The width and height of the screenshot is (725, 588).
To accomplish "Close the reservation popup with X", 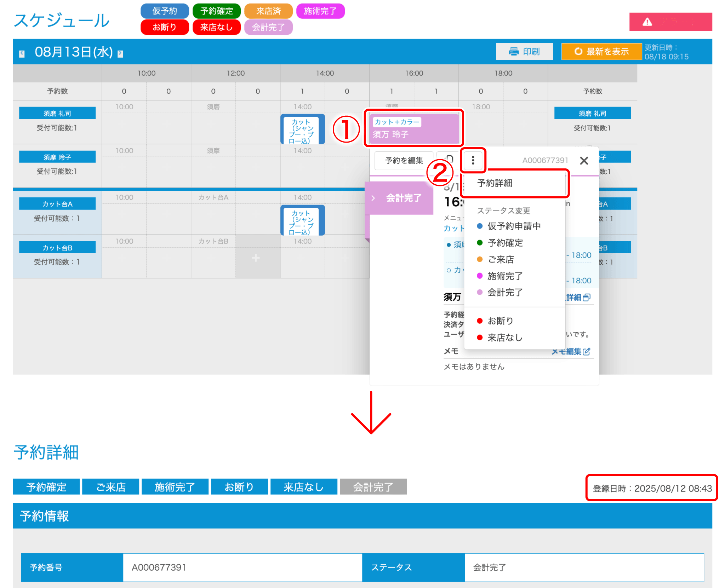I will click(584, 161).
